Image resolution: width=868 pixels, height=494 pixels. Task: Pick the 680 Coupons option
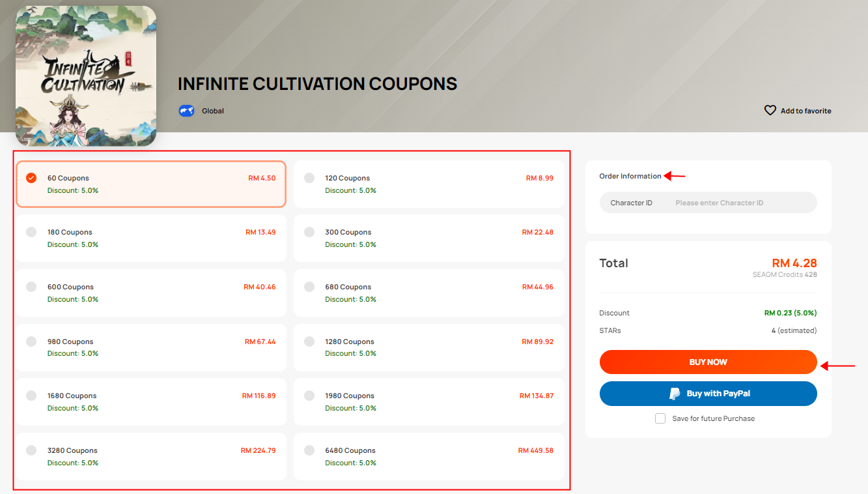coord(429,293)
